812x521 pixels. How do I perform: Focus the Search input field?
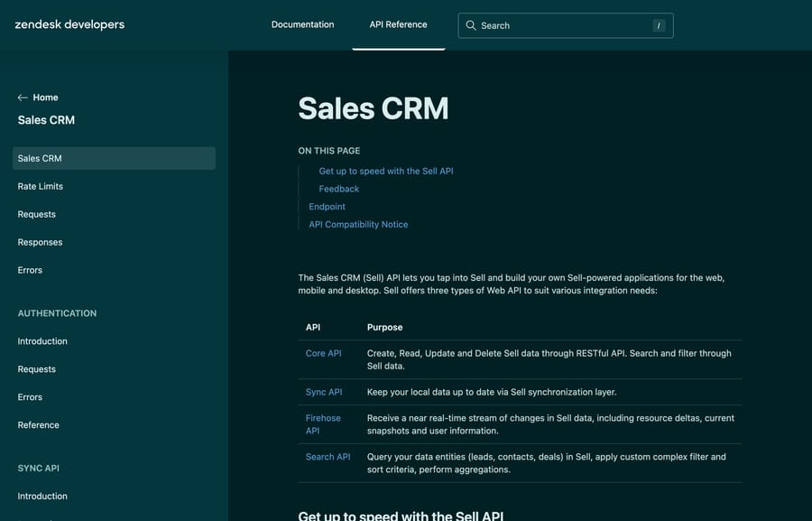click(x=566, y=25)
